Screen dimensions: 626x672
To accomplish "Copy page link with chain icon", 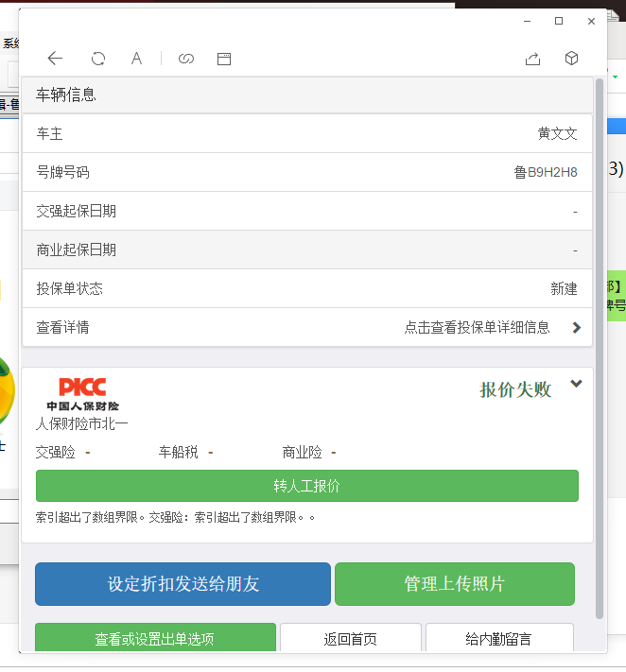I will pos(186,59).
